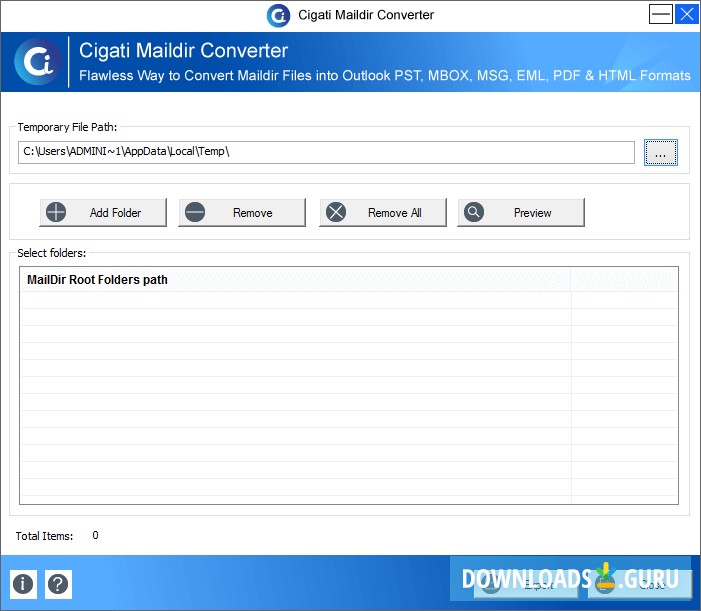Select the MailDir Root Folders path column header
The image size is (701, 611).
coord(295,280)
